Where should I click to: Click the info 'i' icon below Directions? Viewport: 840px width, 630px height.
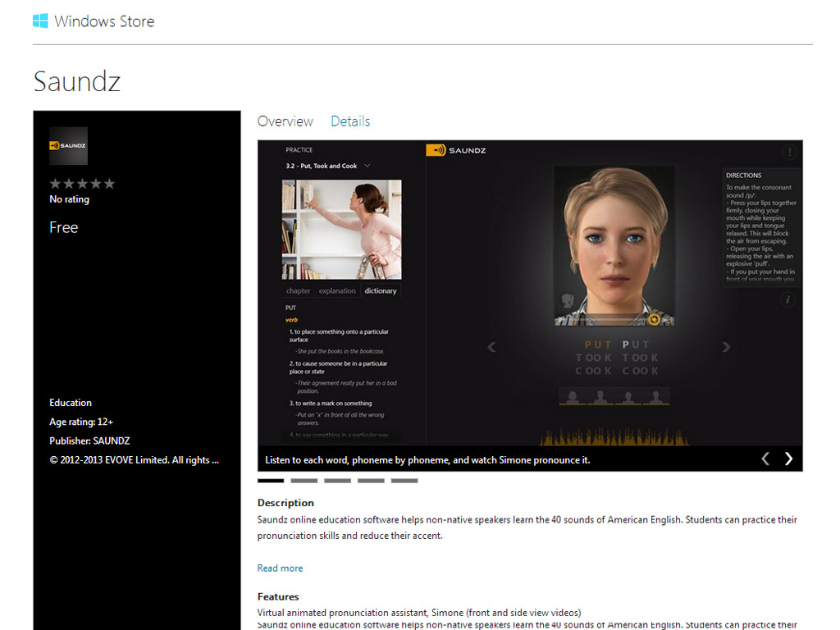[x=788, y=300]
